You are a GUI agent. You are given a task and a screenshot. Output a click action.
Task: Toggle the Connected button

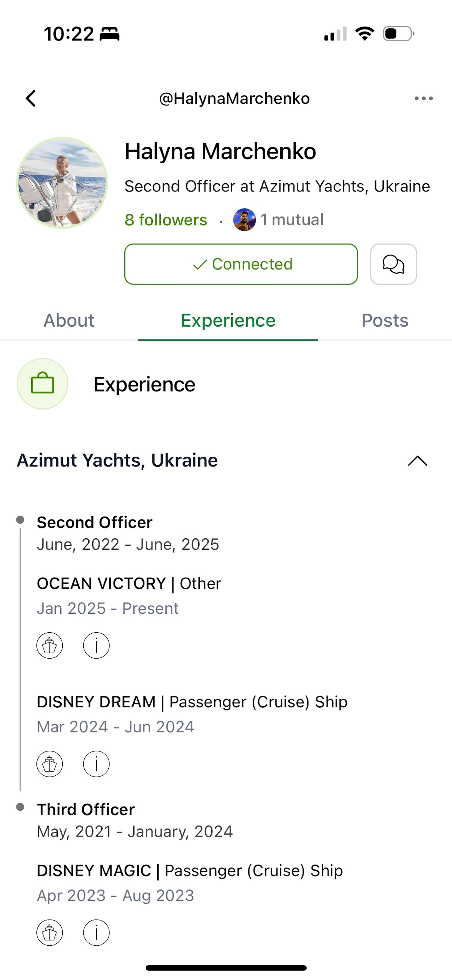coord(241,264)
